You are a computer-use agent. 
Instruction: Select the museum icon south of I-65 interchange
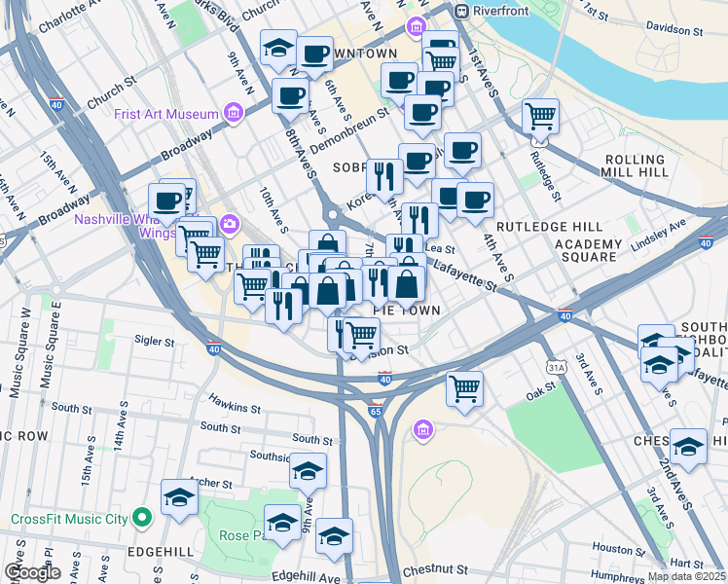[x=422, y=430]
